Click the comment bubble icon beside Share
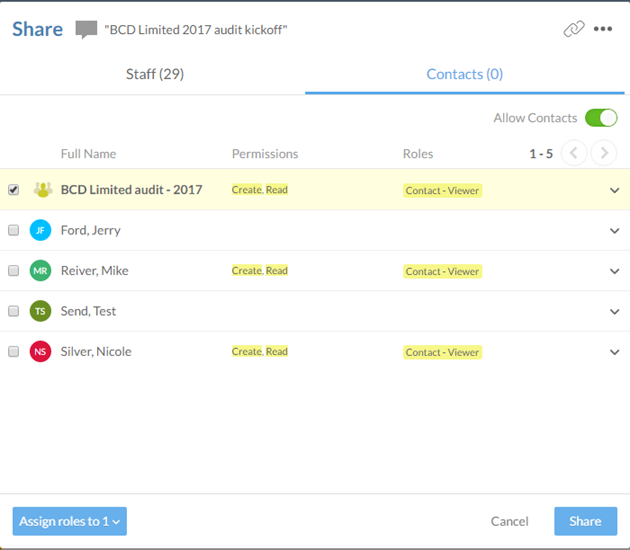630x550 pixels. 87,30
